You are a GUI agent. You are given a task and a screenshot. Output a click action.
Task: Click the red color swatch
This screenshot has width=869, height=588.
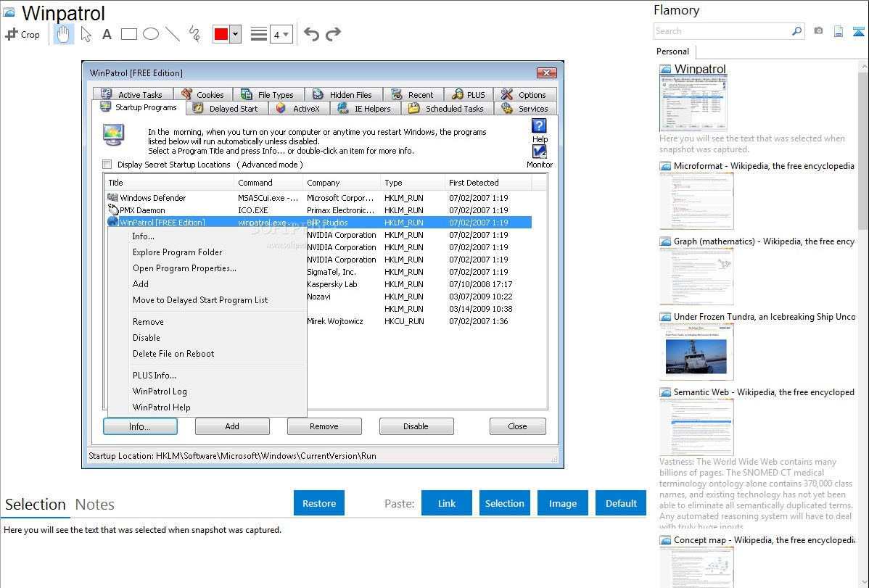point(221,34)
